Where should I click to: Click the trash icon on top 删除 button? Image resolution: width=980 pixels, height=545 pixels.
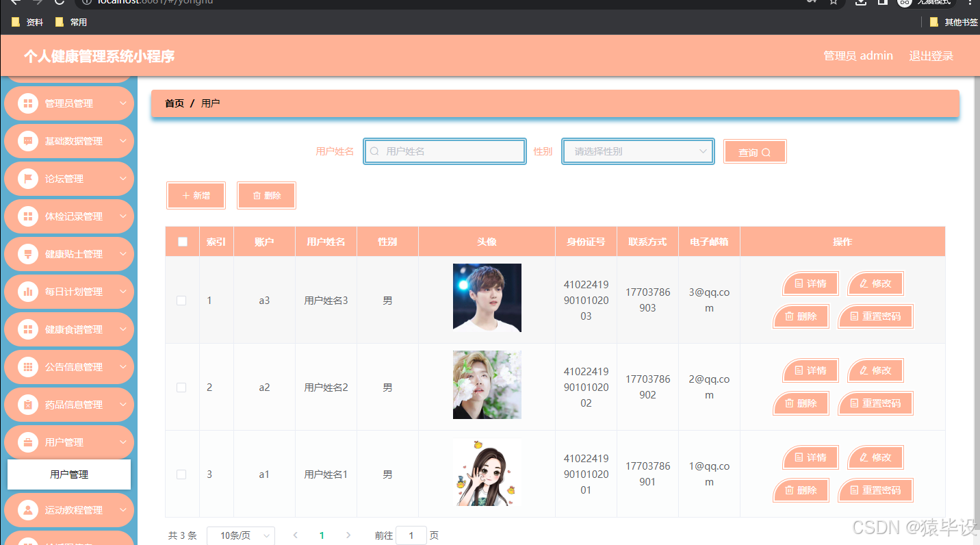(x=257, y=196)
